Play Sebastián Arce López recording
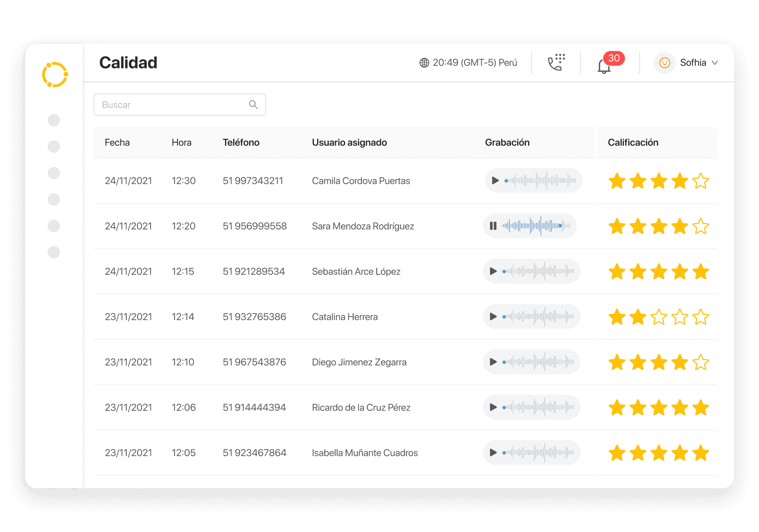 493,271
